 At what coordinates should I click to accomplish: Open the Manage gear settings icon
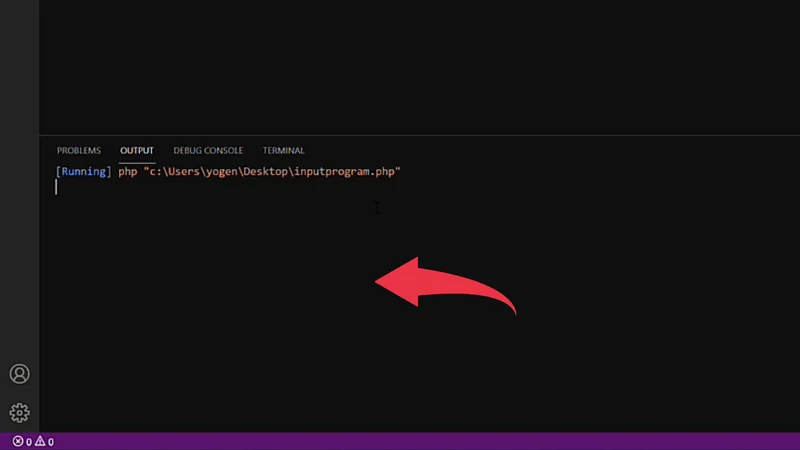click(x=19, y=413)
